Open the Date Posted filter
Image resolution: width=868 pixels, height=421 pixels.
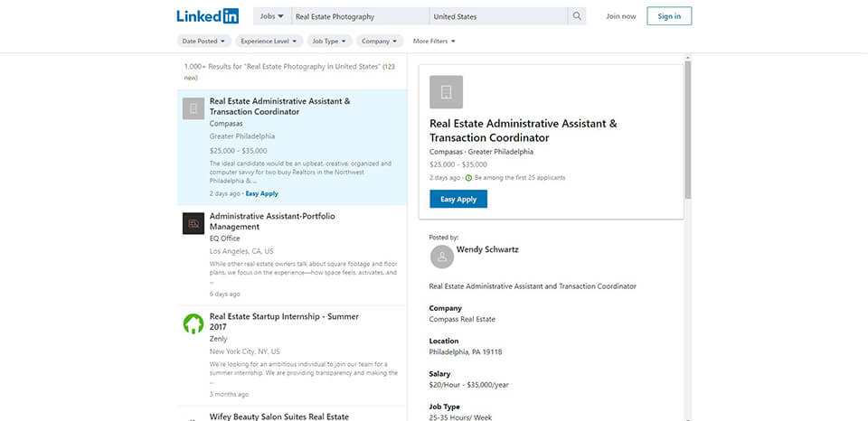(x=203, y=41)
